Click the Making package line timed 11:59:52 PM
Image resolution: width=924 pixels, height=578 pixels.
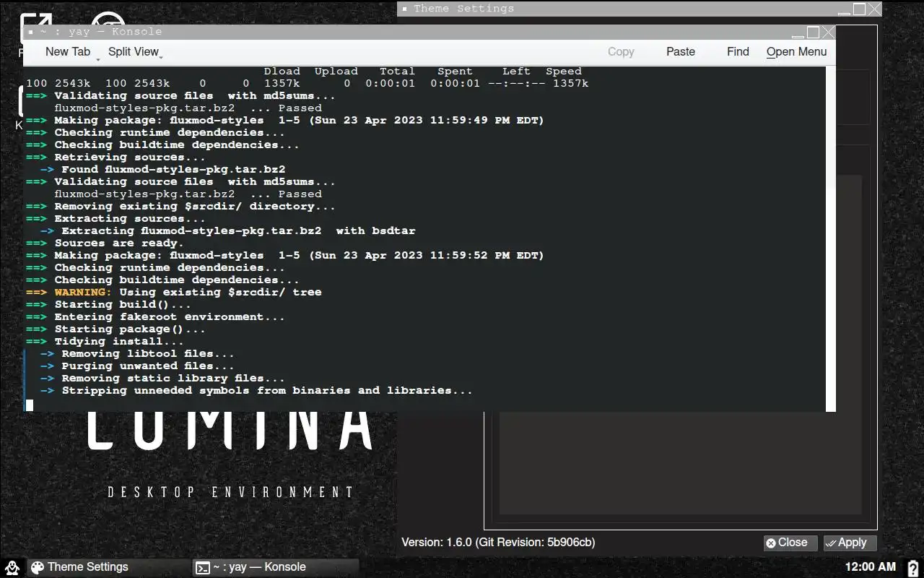pyautogui.click(x=285, y=255)
